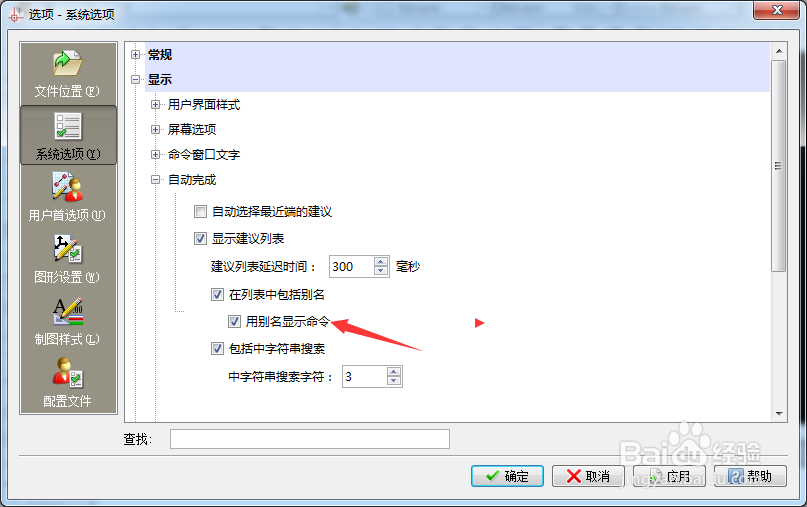Select the 屏幕选项 tree item

(x=192, y=130)
